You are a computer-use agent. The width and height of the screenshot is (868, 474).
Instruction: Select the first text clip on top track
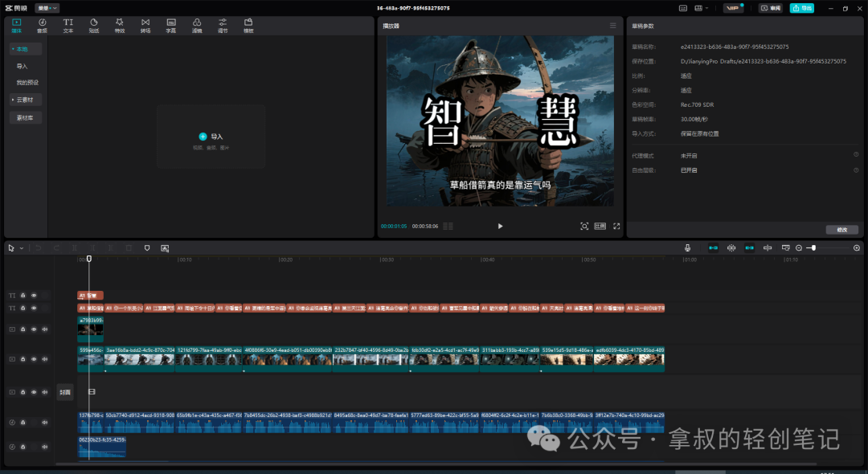[90, 296]
